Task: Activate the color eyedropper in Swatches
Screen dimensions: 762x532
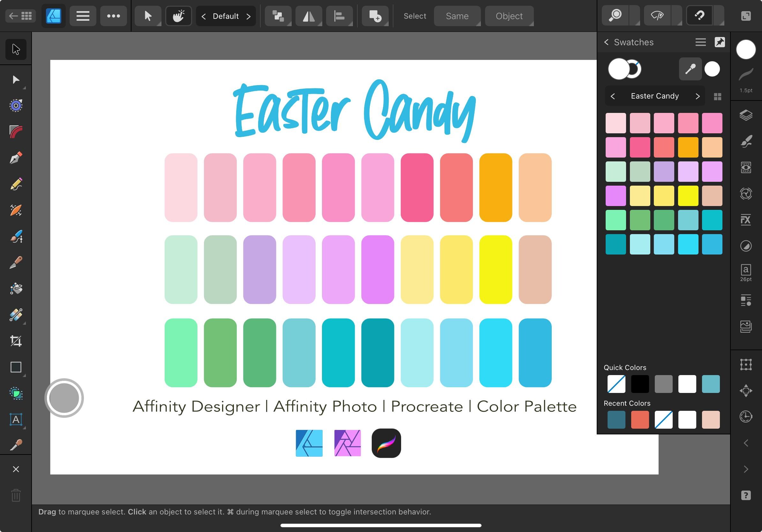Action: pos(690,69)
